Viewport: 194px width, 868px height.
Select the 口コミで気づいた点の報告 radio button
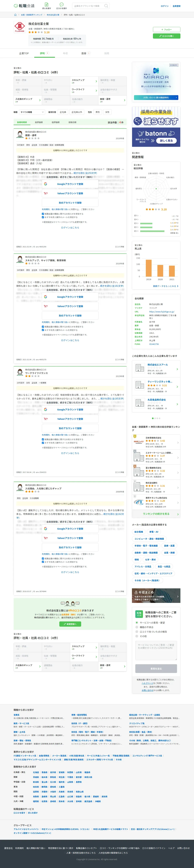137,632
